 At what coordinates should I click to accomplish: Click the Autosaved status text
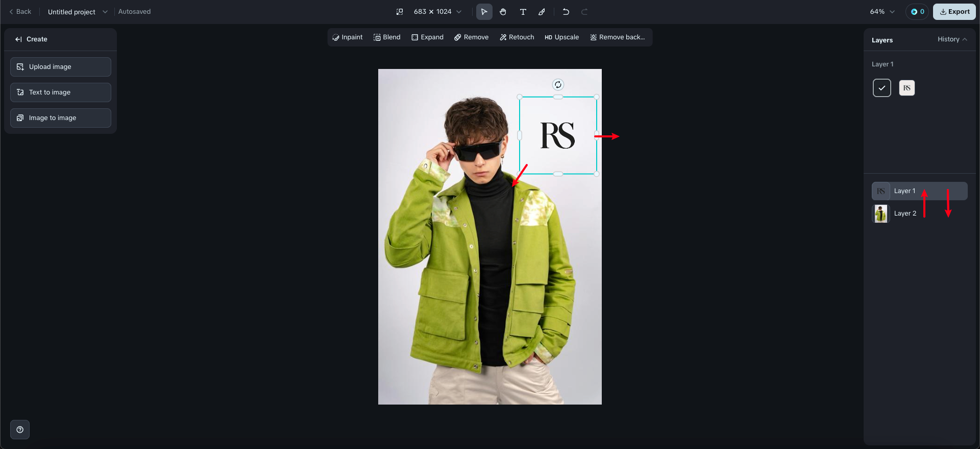(x=134, y=12)
